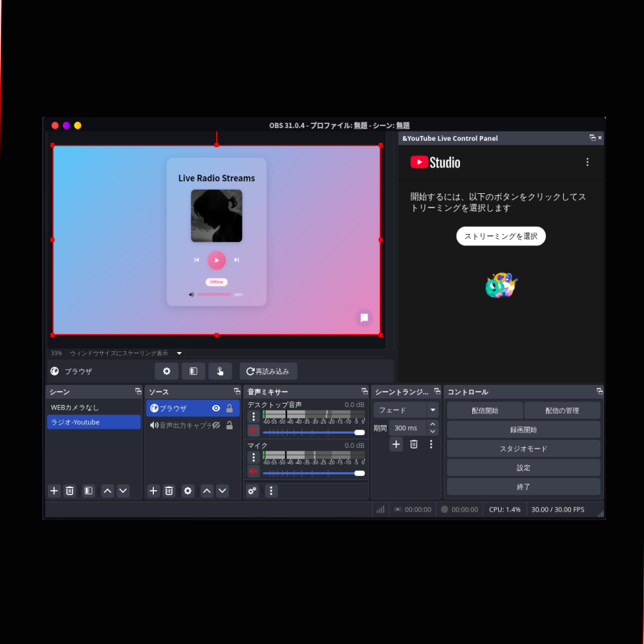Click ストリーミングを選択 button
Viewport: 644px width, 644px height.
click(x=501, y=236)
